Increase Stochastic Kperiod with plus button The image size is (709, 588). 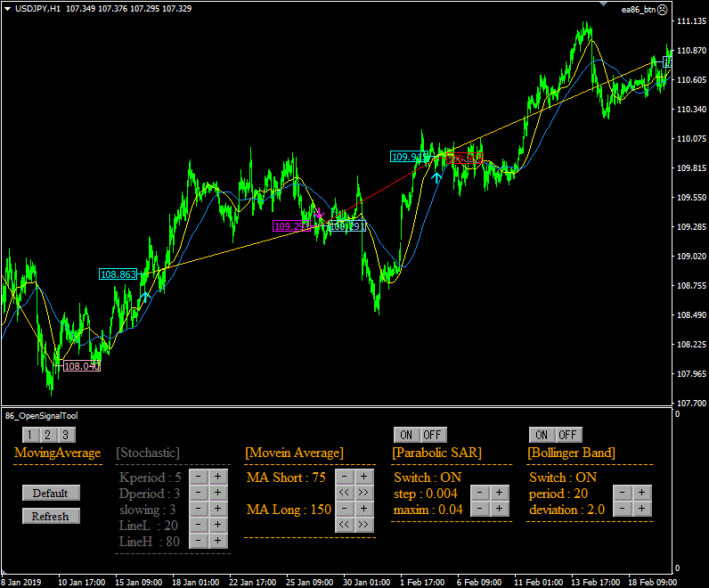coord(218,477)
